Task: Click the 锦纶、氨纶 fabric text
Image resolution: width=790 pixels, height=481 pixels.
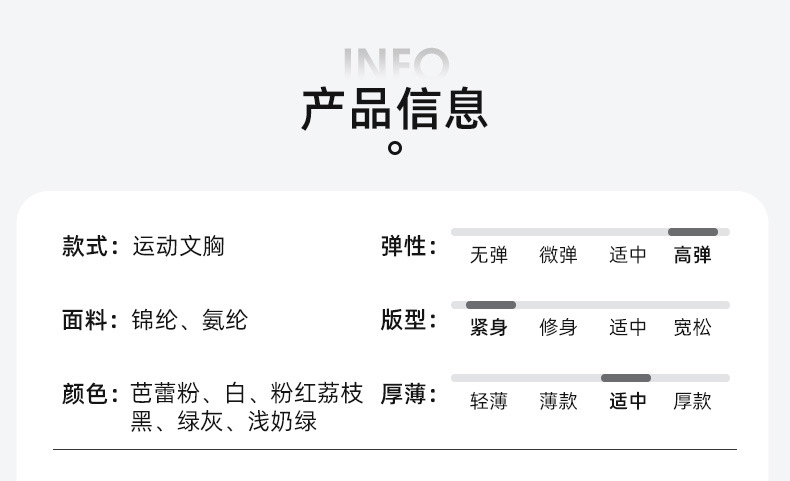Action: 189,320
